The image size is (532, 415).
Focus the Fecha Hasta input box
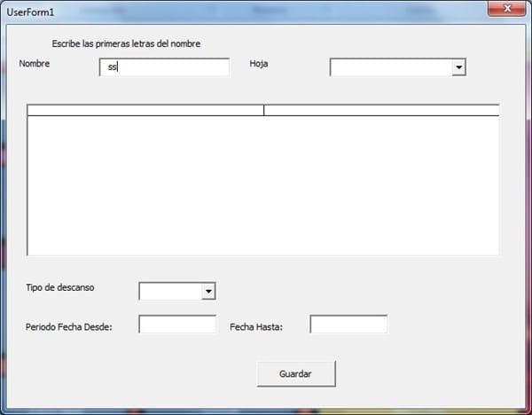pyautogui.click(x=348, y=324)
